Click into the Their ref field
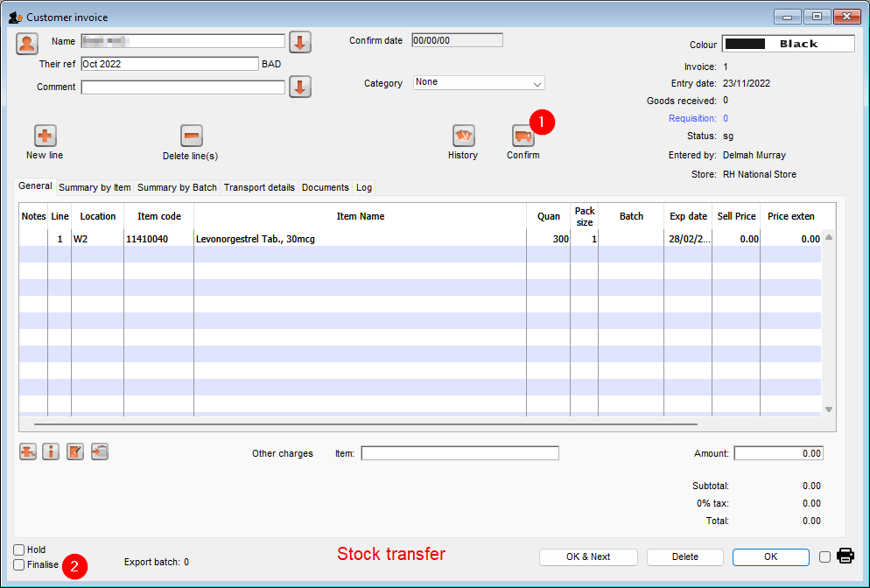Screen dimensions: 870x588 (169, 64)
